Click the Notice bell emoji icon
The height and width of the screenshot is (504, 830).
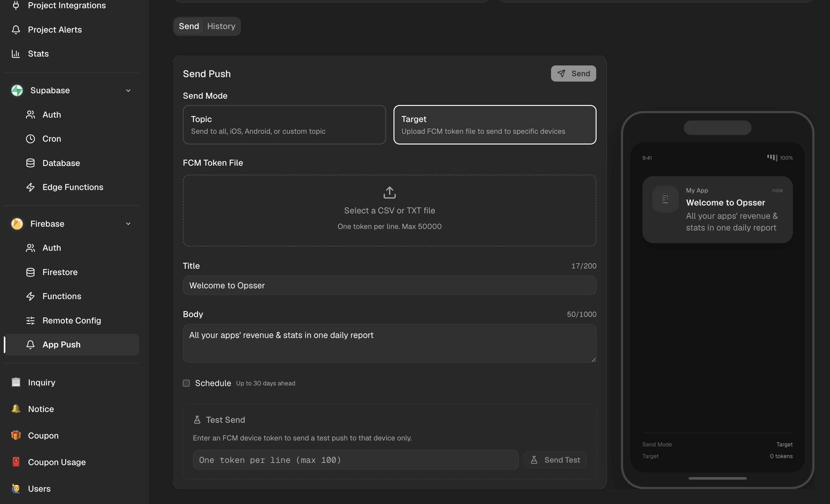pyautogui.click(x=16, y=409)
